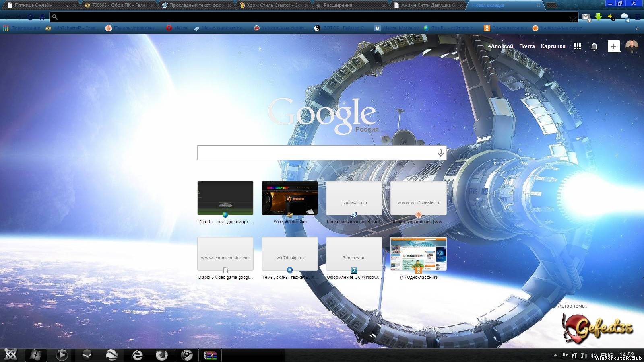The height and width of the screenshot is (362, 644).
Task: Click the browser address bar
Action: pos(314,17)
